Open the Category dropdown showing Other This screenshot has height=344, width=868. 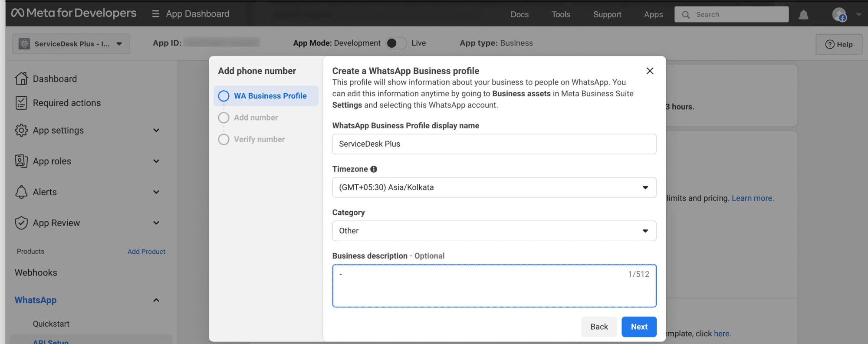(x=494, y=231)
